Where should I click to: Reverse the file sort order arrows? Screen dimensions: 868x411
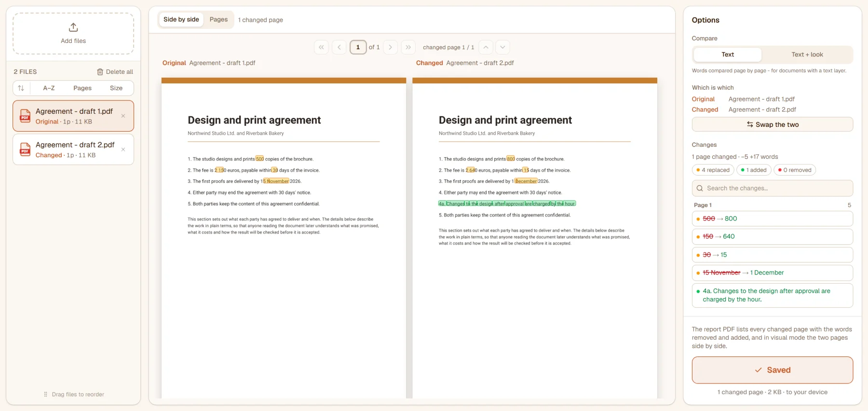[x=21, y=88]
